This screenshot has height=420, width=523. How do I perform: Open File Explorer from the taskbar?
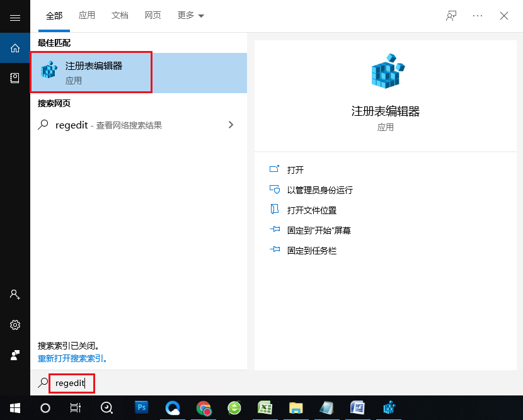pos(296,407)
